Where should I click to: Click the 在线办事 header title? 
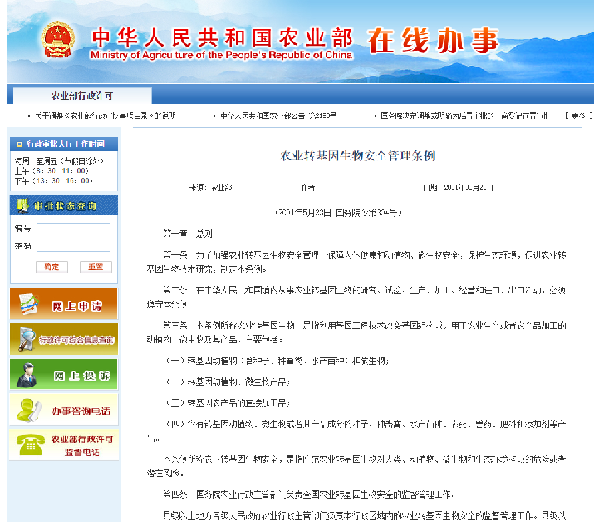click(434, 40)
